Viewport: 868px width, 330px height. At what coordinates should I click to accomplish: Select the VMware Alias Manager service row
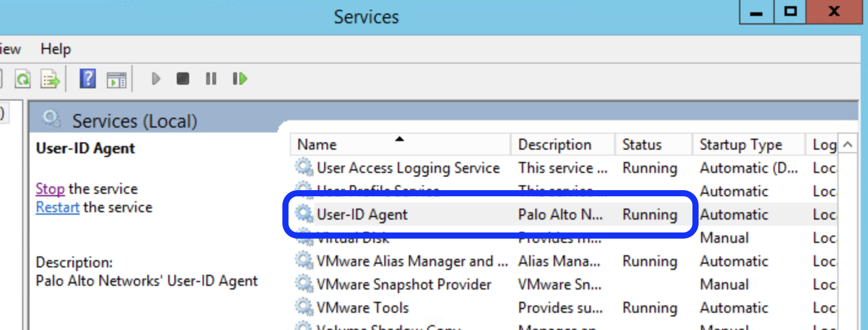[x=564, y=261]
